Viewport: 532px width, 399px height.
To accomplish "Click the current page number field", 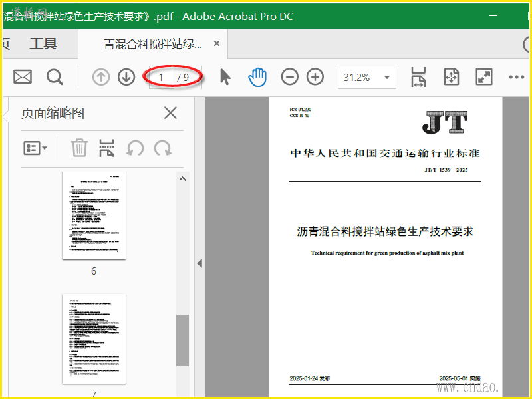I will point(162,78).
